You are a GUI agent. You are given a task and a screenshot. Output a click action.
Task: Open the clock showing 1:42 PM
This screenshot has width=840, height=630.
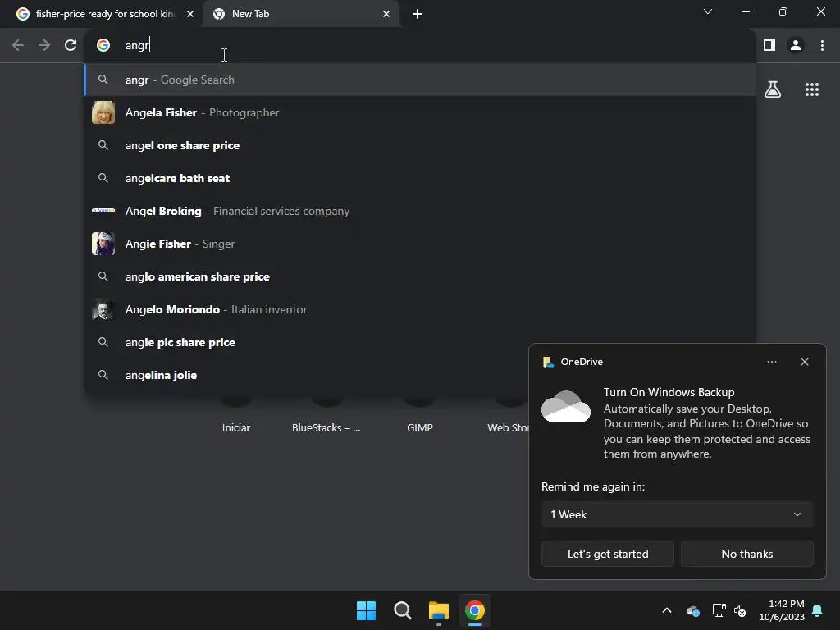[x=782, y=610]
